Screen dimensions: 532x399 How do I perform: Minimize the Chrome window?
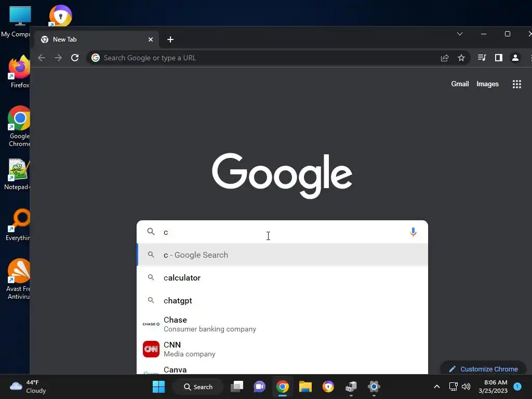point(484,34)
